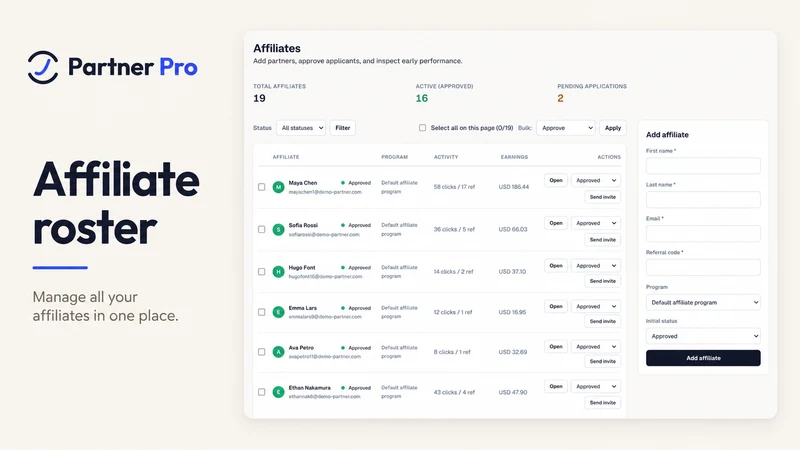This screenshot has width=800, height=450.
Task: Click the ACTIVITY column header
Action: click(x=446, y=157)
